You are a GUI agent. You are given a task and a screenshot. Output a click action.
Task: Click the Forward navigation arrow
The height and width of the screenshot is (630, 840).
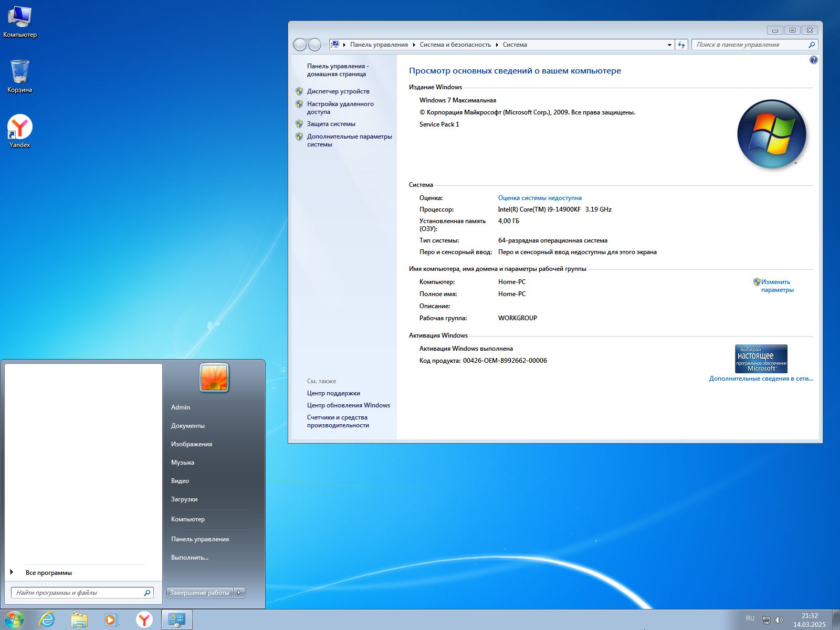click(314, 45)
